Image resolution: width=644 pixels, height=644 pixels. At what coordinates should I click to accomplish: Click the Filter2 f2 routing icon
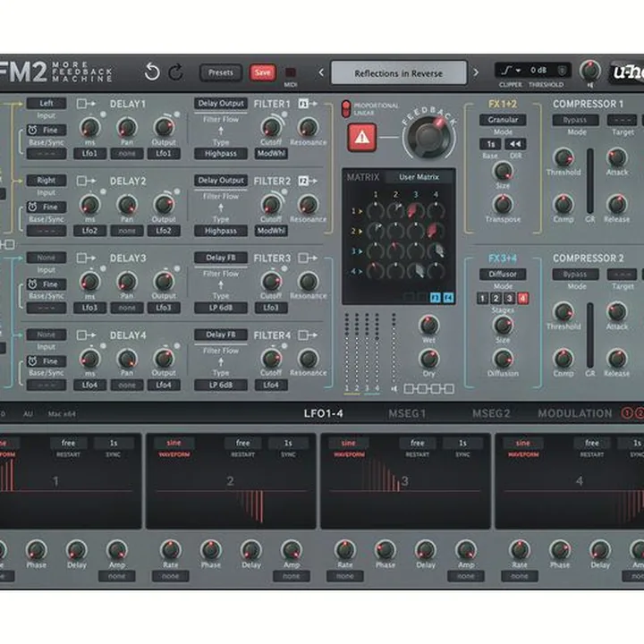tap(308, 181)
